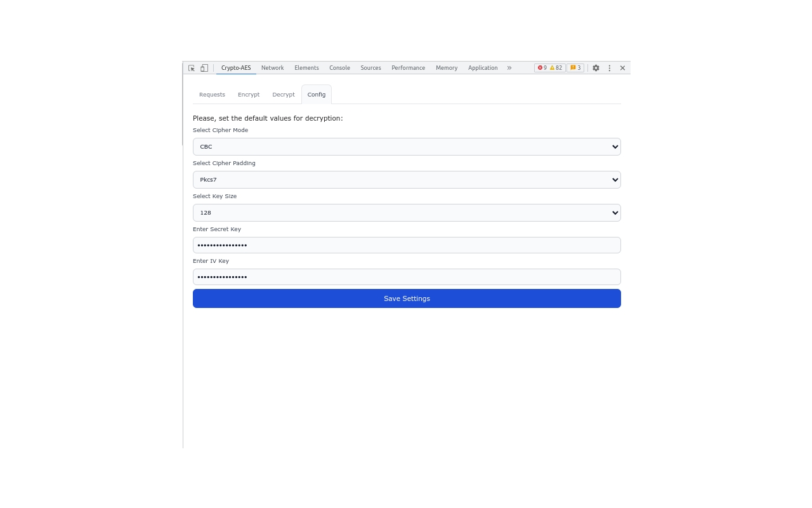Select the inspect element cursor icon

coord(190,68)
